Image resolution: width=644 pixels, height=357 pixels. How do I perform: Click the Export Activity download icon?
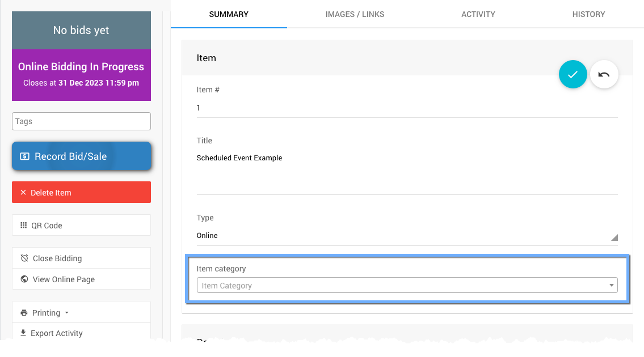pos(23,333)
